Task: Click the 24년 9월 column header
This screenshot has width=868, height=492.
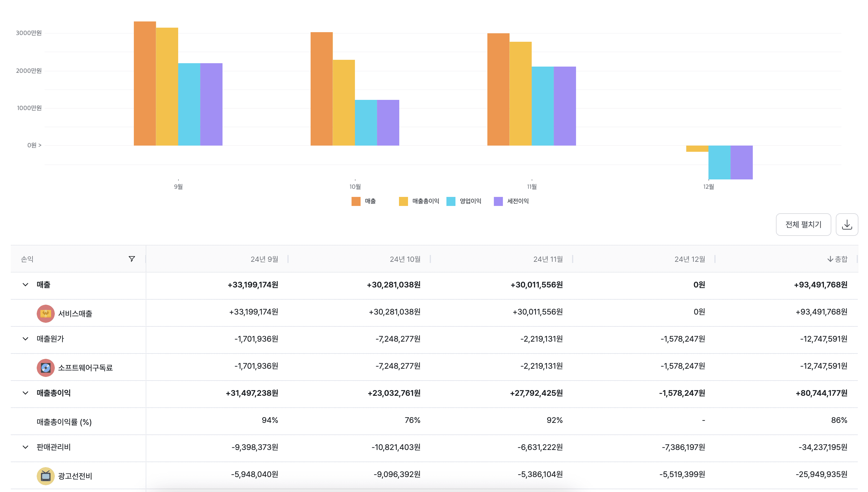Action: tap(264, 259)
